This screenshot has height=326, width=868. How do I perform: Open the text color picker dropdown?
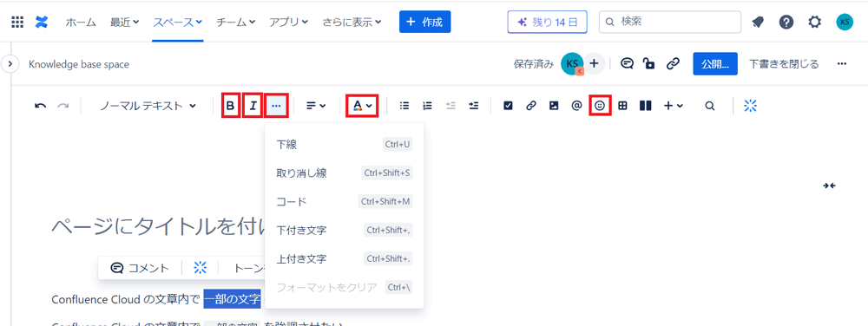click(x=362, y=106)
